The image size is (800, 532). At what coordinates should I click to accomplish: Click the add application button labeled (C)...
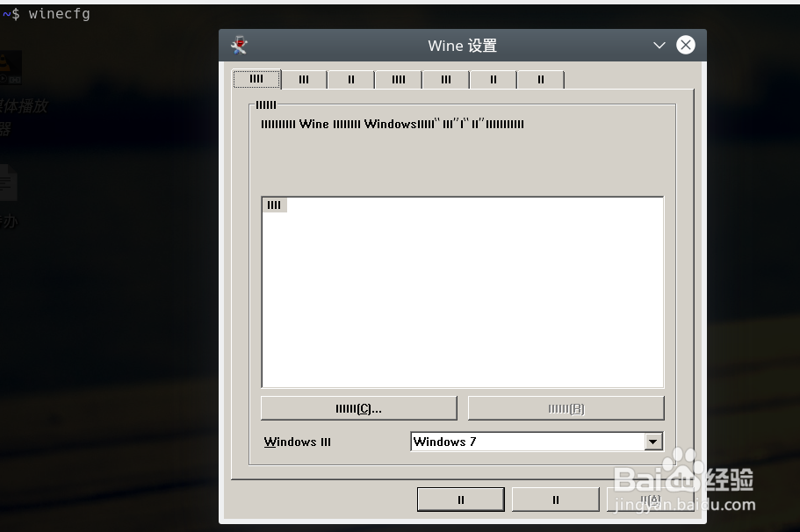[x=358, y=408]
